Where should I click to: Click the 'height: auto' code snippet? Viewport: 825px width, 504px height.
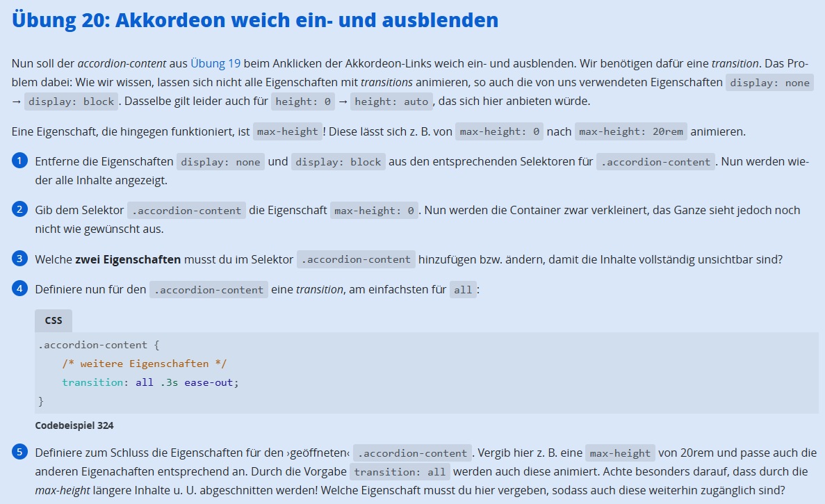pos(391,101)
